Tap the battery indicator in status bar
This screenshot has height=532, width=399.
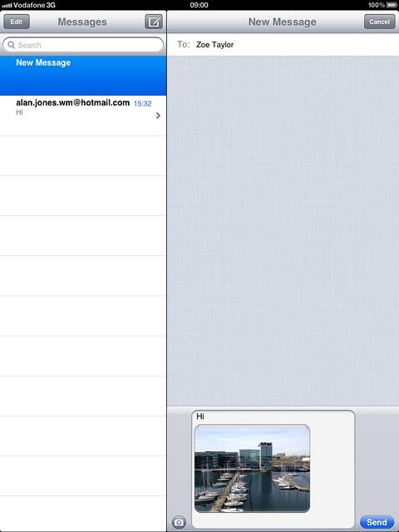coord(392,5)
